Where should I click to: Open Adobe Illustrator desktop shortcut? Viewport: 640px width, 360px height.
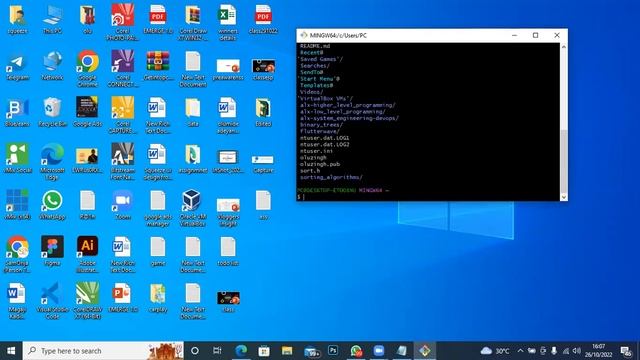(x=87, y=255)
